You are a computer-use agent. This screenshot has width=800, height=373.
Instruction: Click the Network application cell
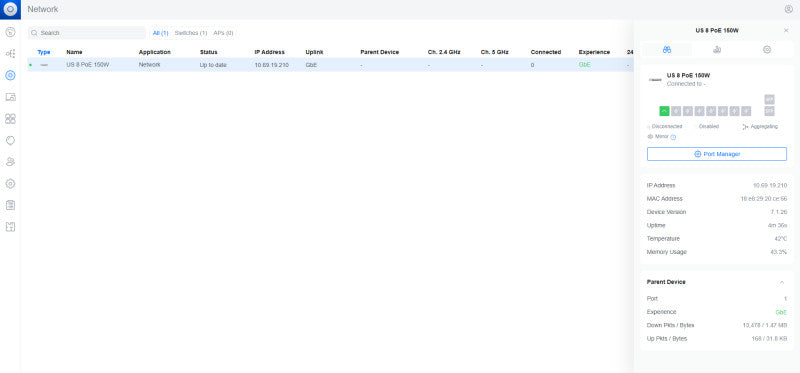tap(149, 65)
